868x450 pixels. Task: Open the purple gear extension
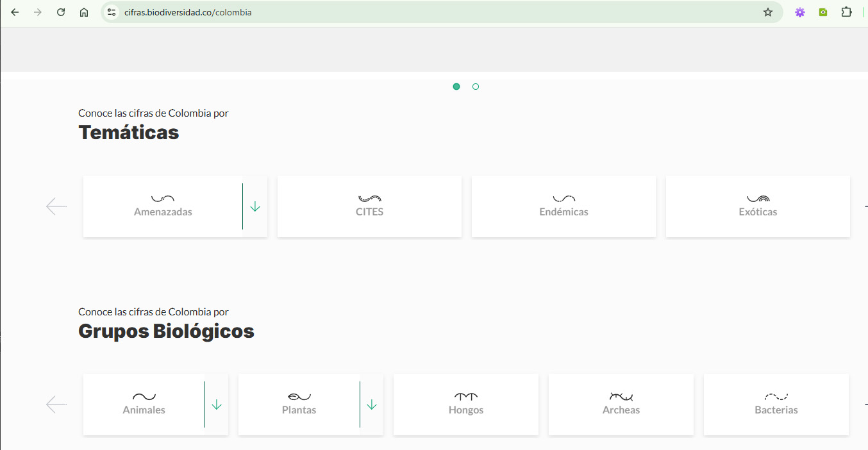[x=800, y=12]
